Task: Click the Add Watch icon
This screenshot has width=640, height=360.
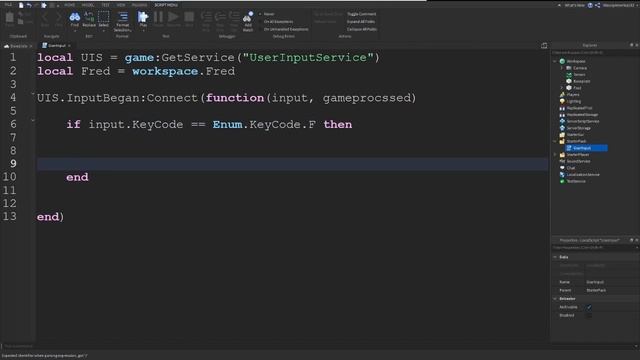Action: (x=248, y=17)
